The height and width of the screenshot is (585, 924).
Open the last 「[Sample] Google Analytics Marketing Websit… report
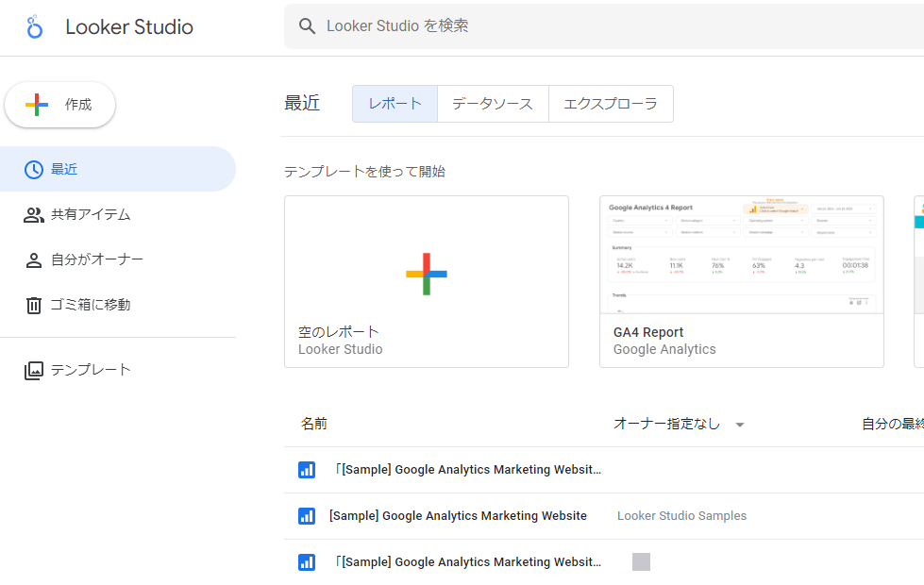(x=468, y=562)
